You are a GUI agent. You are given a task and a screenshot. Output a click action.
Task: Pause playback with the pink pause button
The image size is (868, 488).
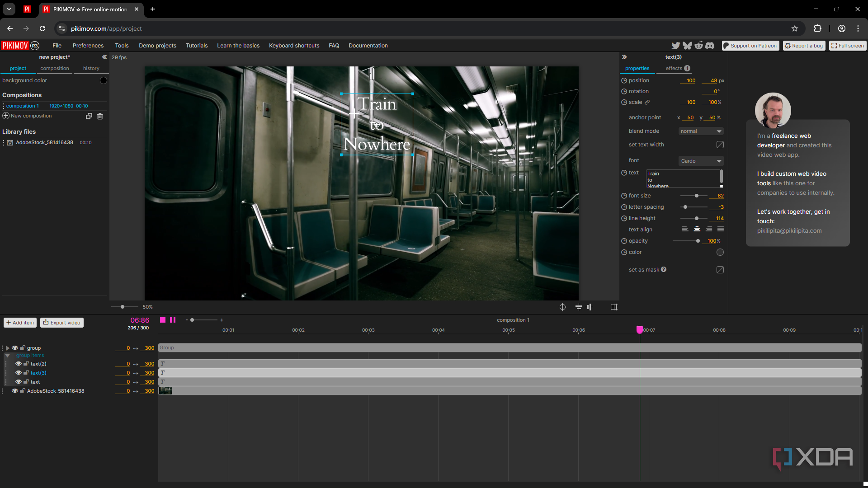pos(173,320)
